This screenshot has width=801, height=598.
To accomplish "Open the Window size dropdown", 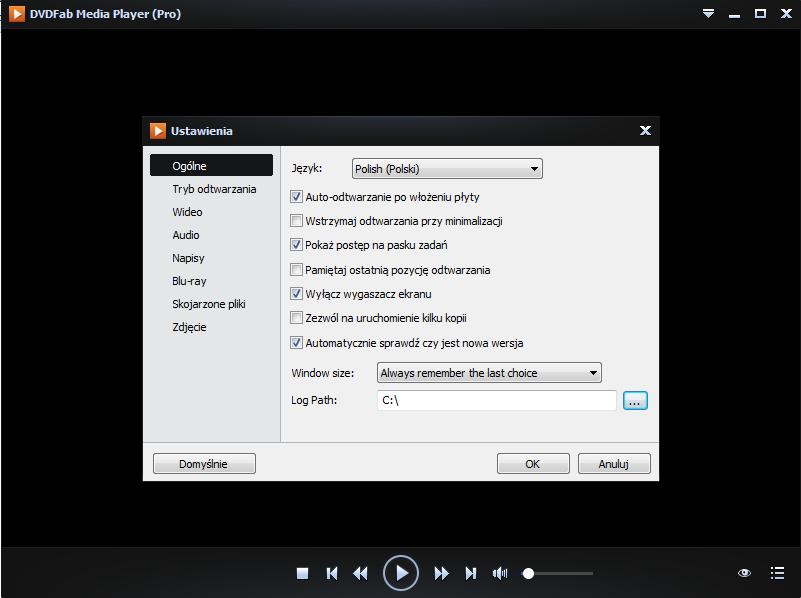I will tap(489, 373).
